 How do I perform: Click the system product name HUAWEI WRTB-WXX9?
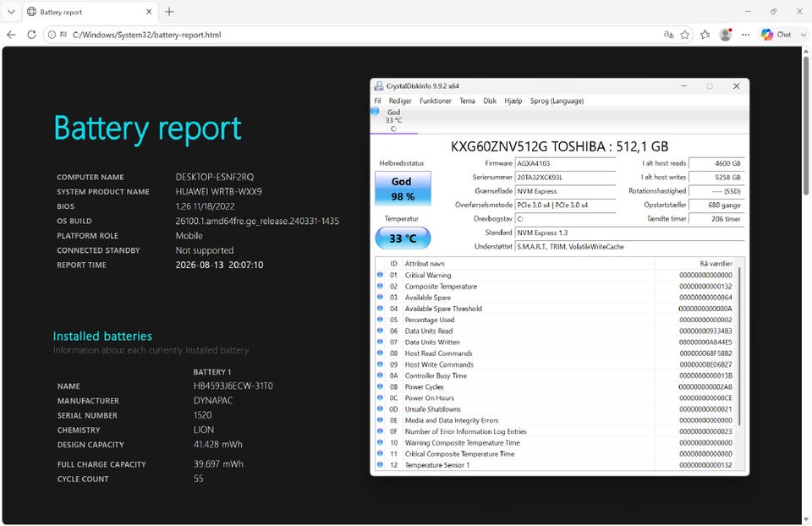218,192
